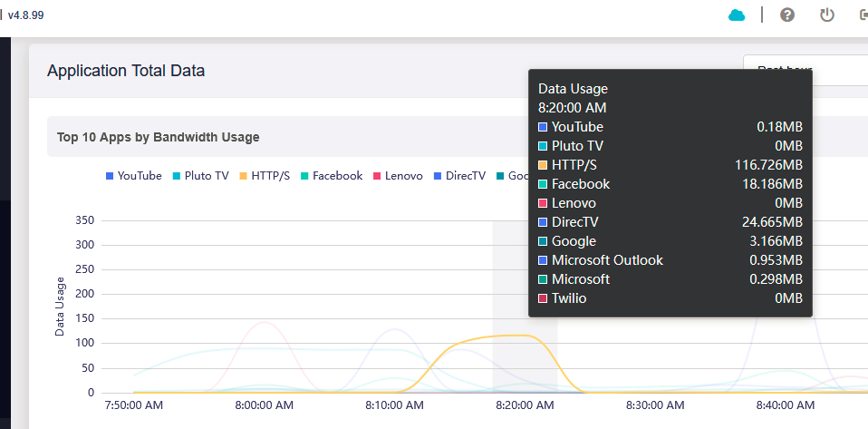This screenshot has height=429, width=868.
Task: Click the v4.8.99 version label
Action: [x=25, y=15]
